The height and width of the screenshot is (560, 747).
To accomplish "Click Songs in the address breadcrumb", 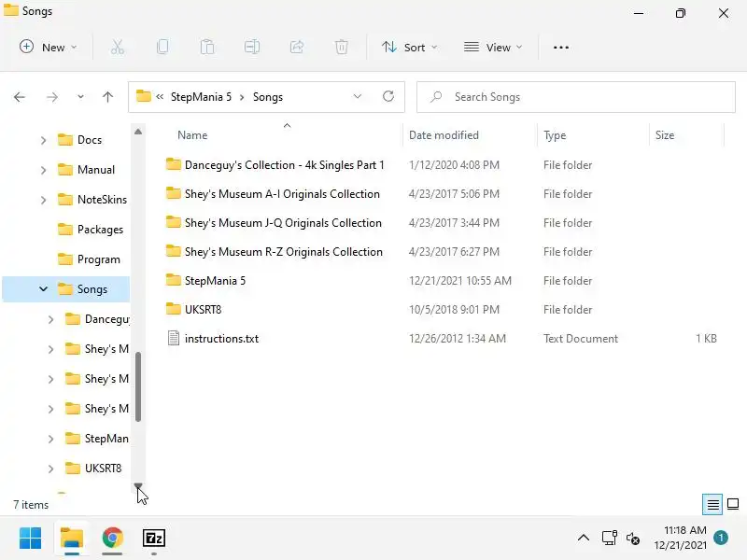I will click(268, 97).
